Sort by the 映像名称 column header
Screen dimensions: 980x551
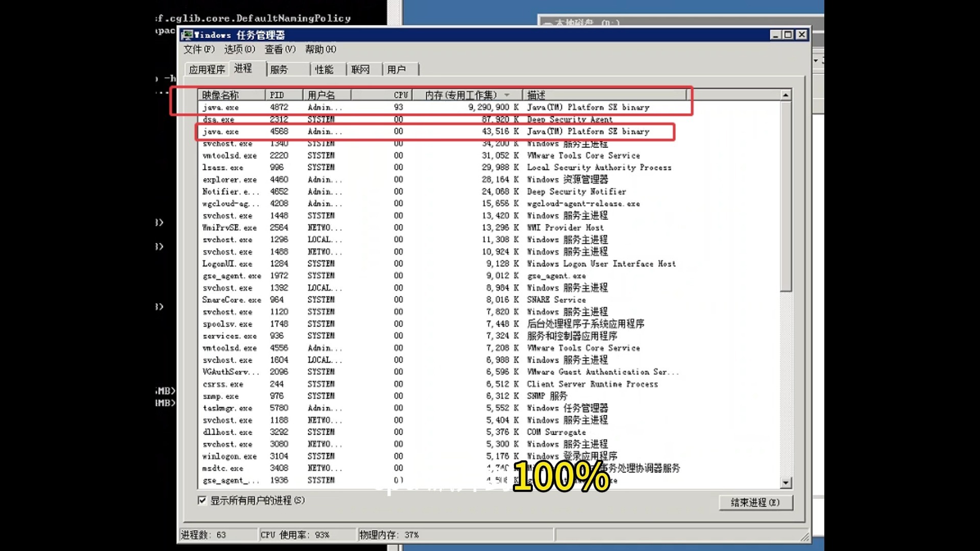point(232,95)
